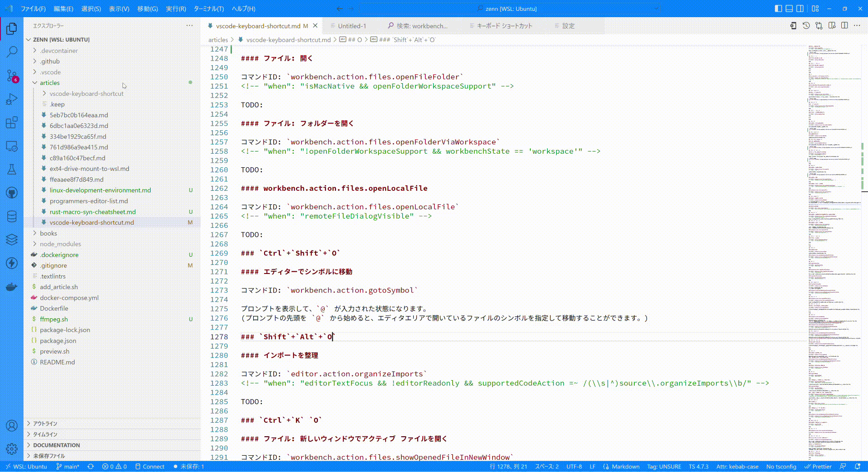868x472 pixels.
Task: Open README.md in explorer
Action: (x=57, y=362)
